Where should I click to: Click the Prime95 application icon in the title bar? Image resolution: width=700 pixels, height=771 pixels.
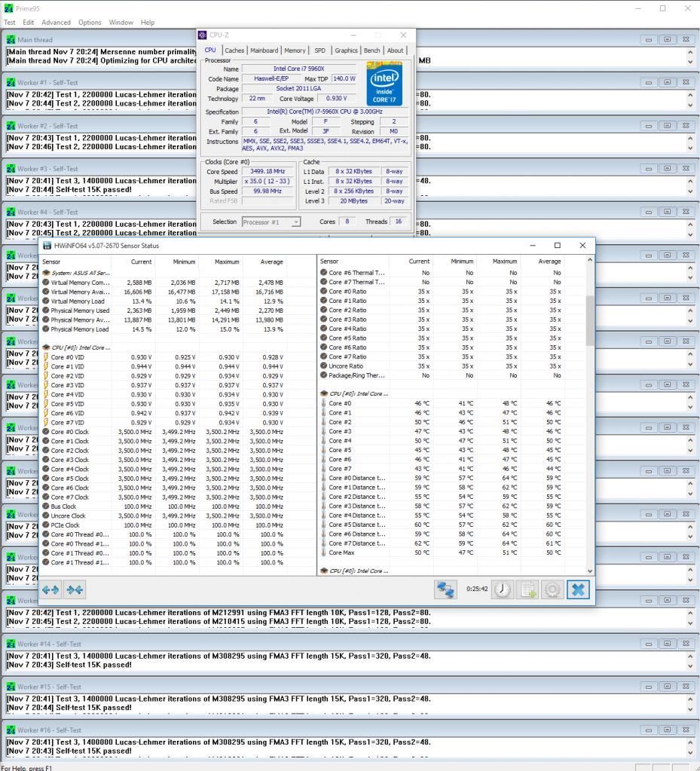8,8
